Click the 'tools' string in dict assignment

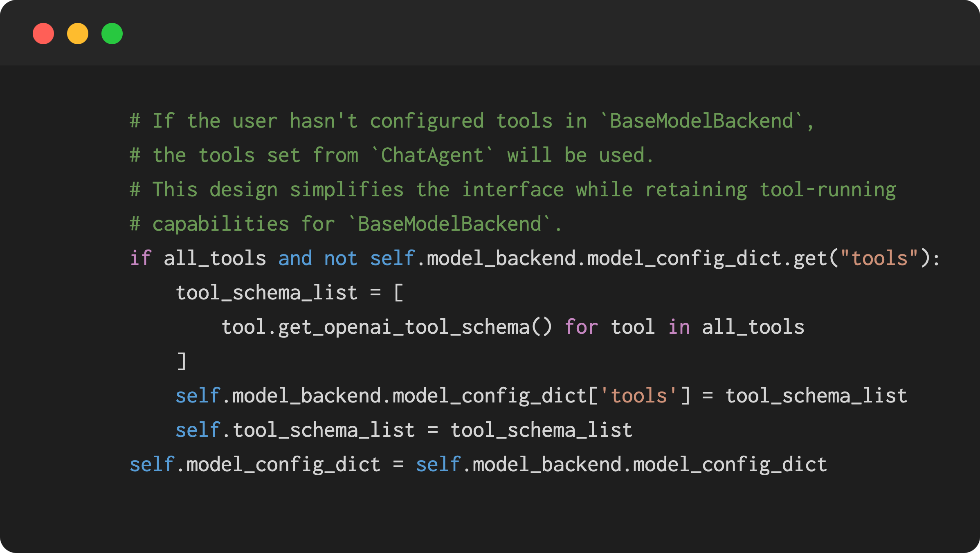tap(638, 396)
